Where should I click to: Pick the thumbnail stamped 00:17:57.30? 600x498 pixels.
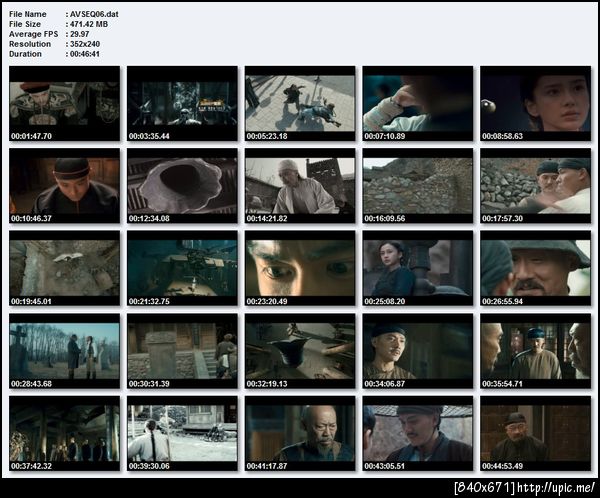pos(536,186)
